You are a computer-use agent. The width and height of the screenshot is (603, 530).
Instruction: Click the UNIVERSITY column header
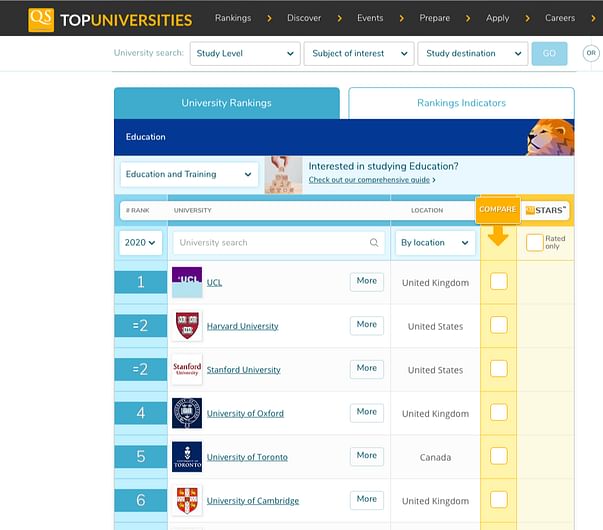pos(193,210)
